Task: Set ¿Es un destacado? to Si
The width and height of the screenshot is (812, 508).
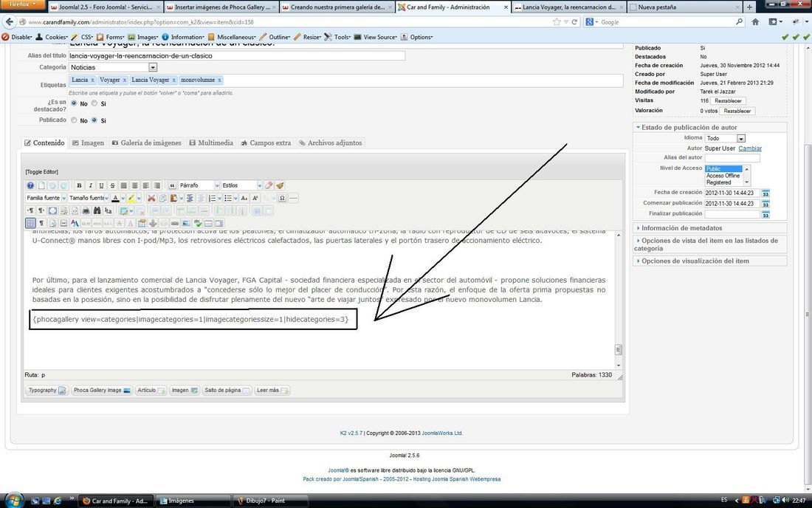Action: click(94, 103)
